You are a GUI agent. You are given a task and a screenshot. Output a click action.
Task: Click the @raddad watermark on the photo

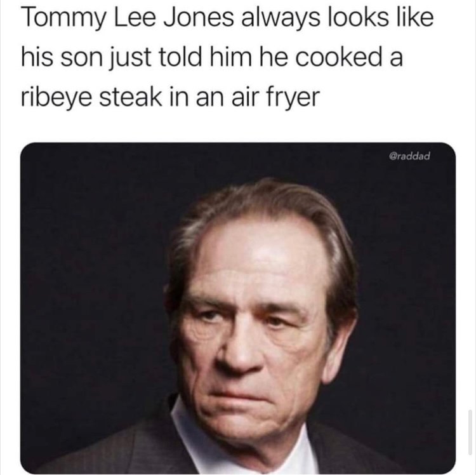409,156
